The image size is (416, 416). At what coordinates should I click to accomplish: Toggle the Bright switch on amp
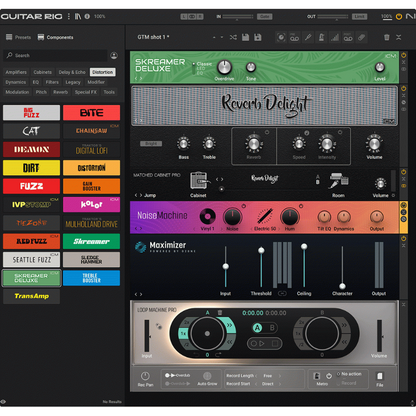(151, 144)
